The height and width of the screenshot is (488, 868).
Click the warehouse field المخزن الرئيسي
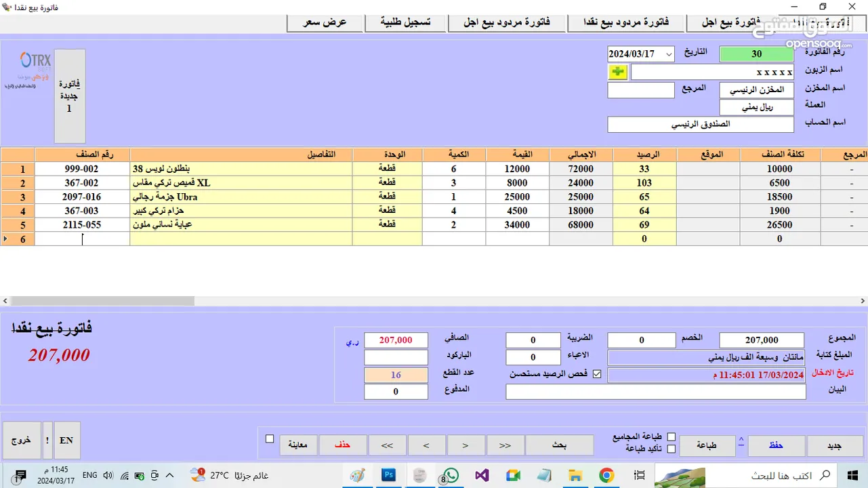click(756, 89)
